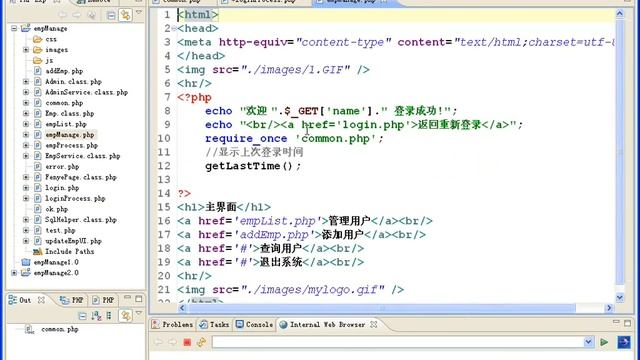Viewport: 640px width, 360px height.
Task: Click editor horizontal scroll left arrow
Action: click(x=182, y=308)
